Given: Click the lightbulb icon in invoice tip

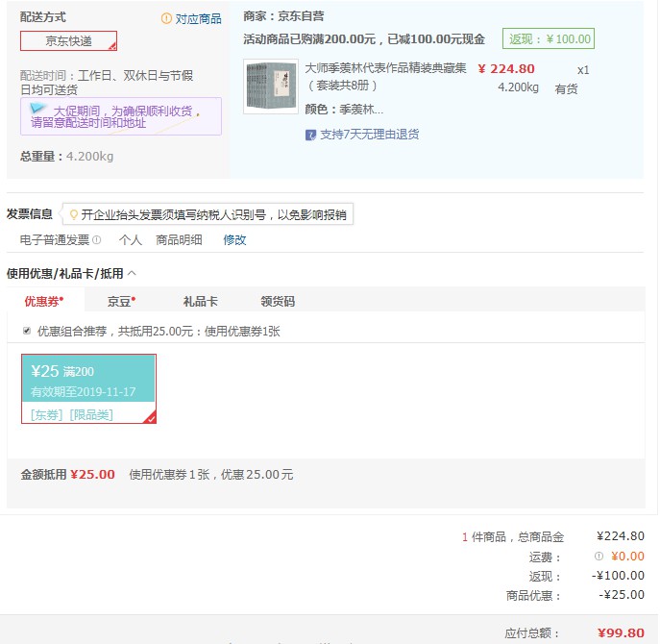Looking at the screenshot, I should [x=74, y=214].
